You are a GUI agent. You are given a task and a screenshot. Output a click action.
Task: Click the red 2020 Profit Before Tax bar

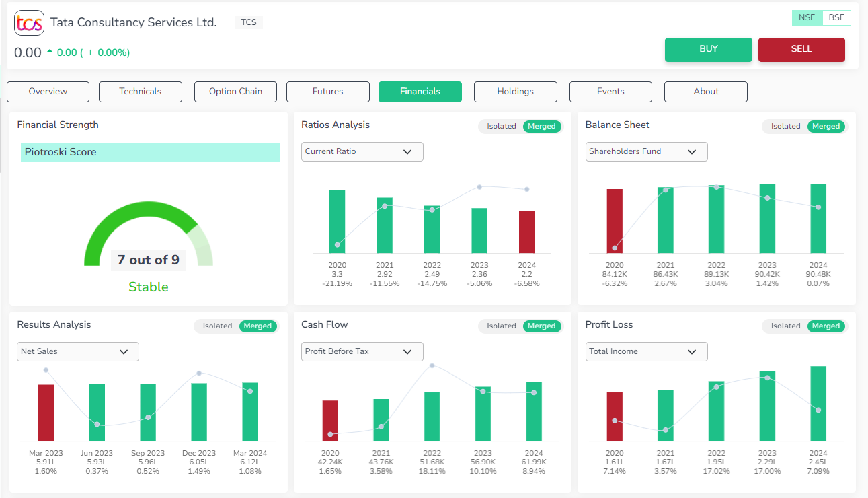pyautogui.click(x=330, y=421)
